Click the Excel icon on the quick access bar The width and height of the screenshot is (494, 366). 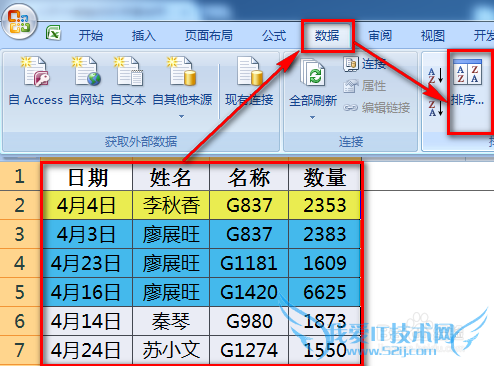tap(53, 33)
